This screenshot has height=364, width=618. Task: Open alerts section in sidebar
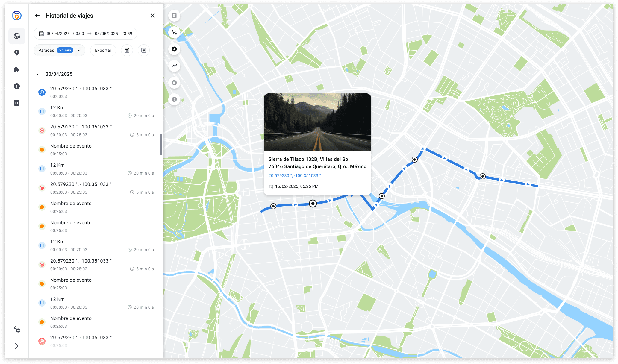pos(17,86)
